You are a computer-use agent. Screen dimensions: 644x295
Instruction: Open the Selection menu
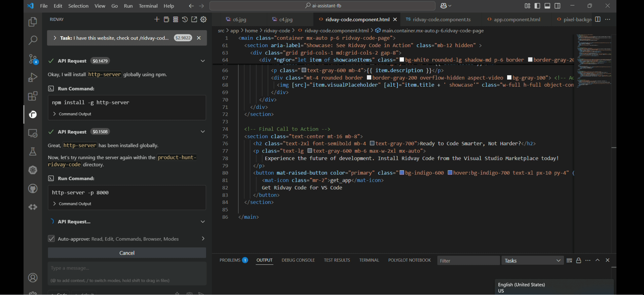click(78, 6)
